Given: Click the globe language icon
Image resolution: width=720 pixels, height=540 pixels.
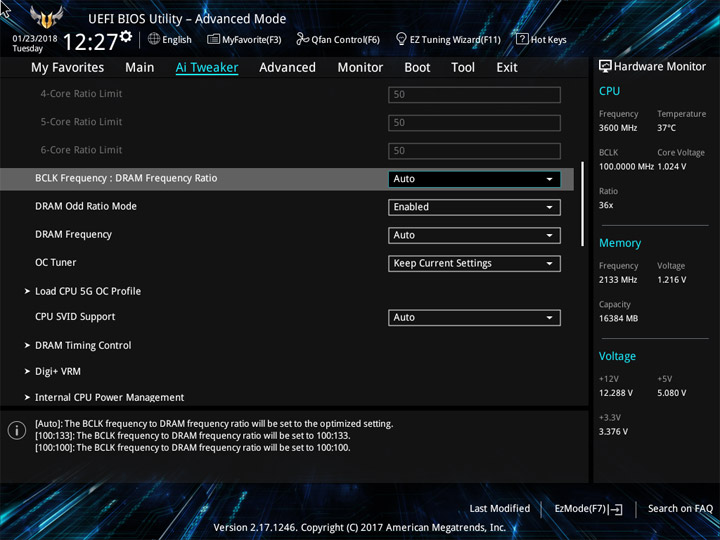Looking at the screenshot, I should [x=154, y=39].
